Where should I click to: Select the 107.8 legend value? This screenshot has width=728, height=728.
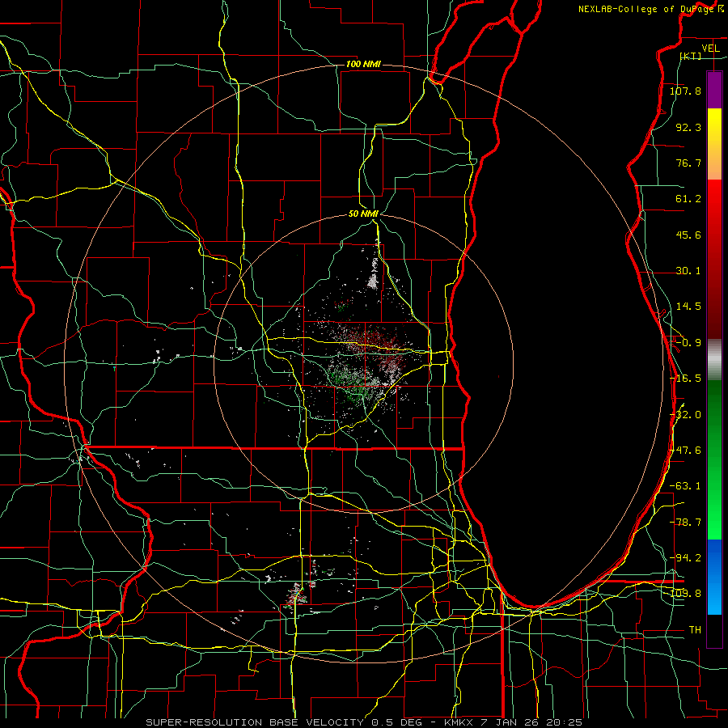coord(685,91)
